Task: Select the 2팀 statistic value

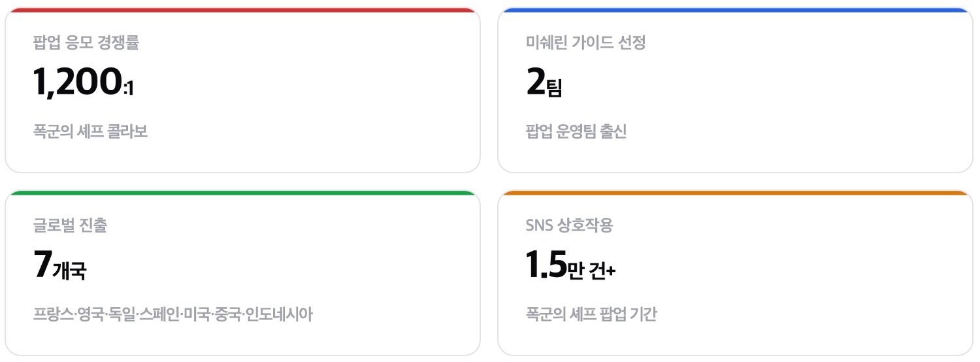Action: click(x=544, y=84)
